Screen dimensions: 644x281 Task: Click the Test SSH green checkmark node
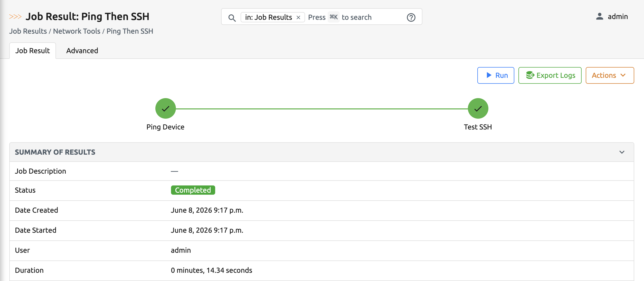pos(478,108)
